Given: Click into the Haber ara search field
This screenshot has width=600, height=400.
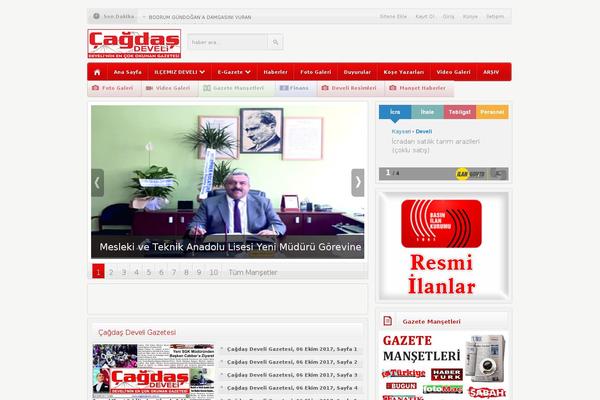Looking at the screenshot, I should [228, 42].
